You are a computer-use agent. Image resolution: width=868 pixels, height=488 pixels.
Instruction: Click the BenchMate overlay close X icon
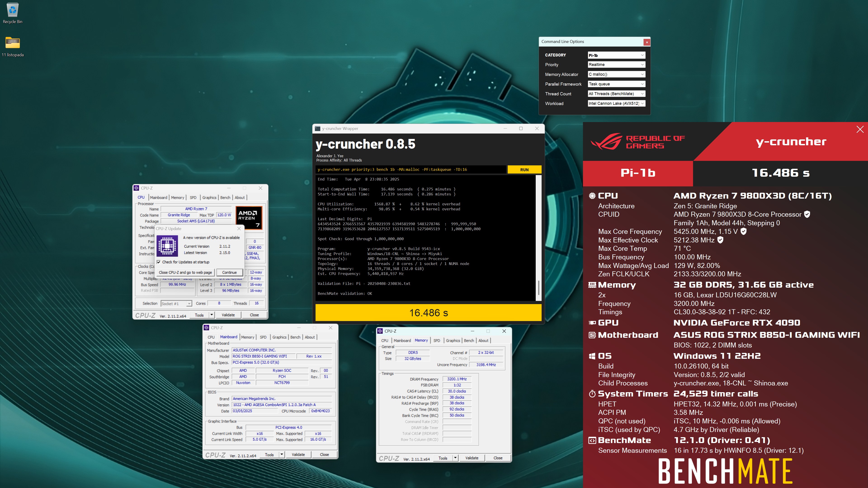pos(860,129)
